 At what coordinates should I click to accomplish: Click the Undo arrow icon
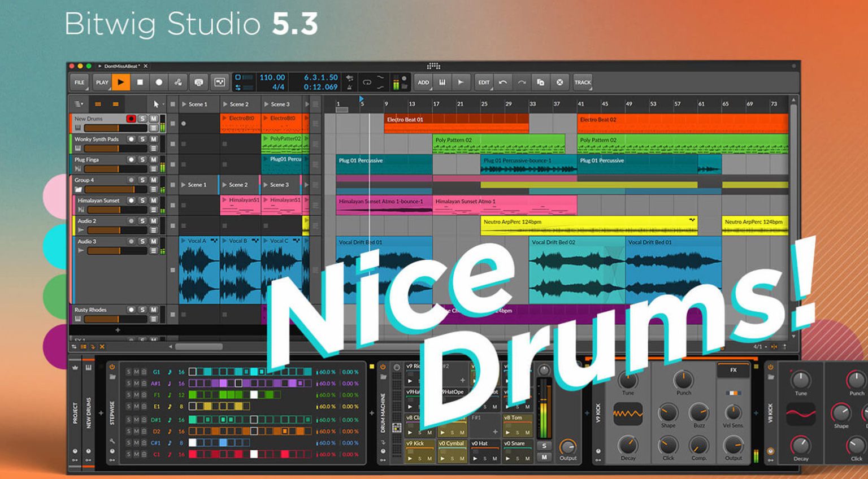(502, 82)
